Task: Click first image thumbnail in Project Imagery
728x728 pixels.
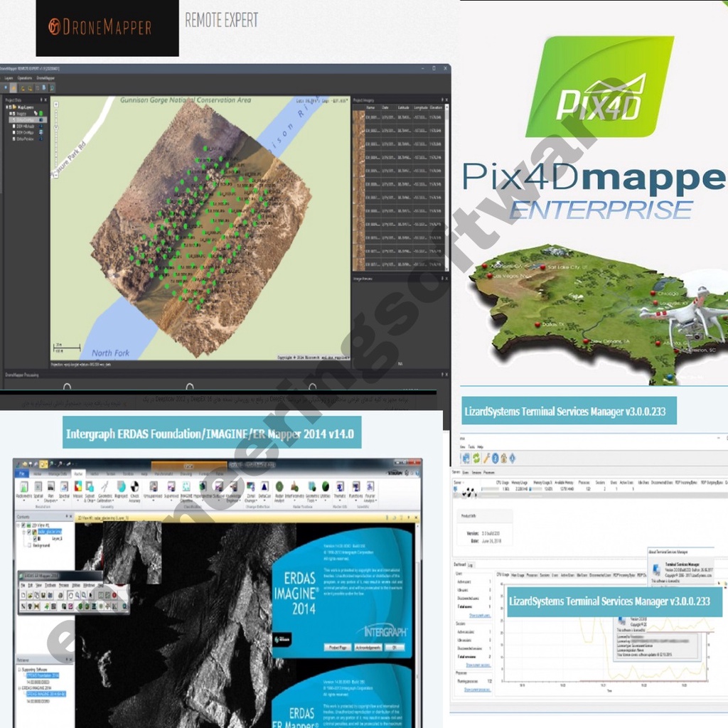Action: point(358,117)
